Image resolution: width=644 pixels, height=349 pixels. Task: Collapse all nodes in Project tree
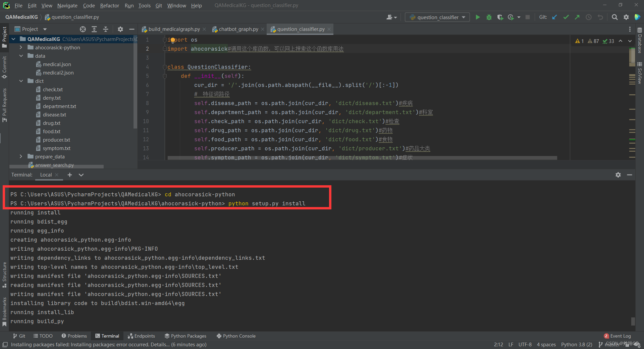(x=105, y=29)
